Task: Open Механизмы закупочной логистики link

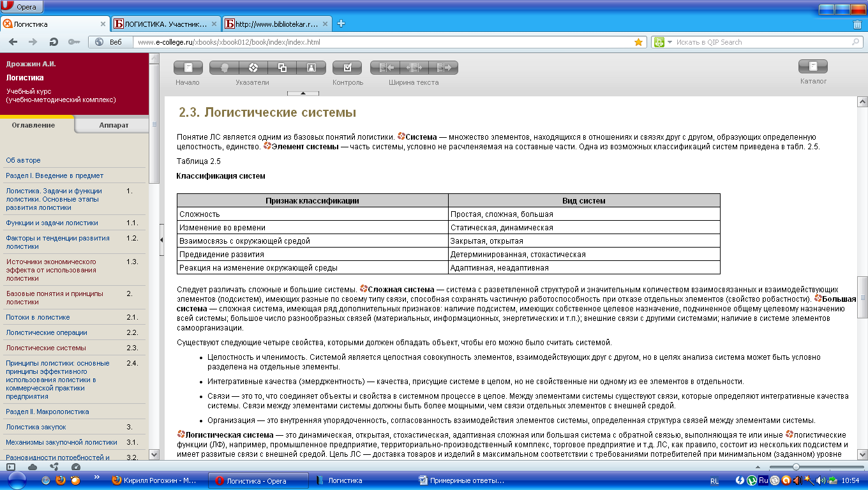Action: (x=61, y=442)
